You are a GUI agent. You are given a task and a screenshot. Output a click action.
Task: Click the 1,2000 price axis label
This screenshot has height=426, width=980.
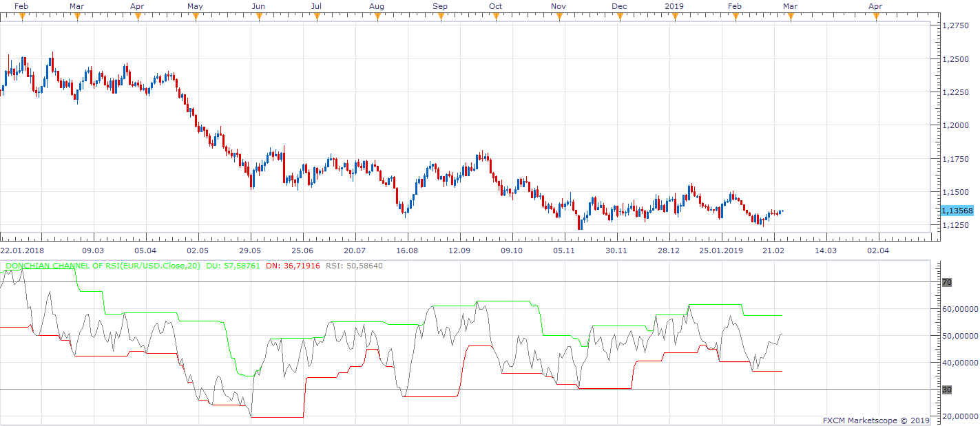click(955, 125)
